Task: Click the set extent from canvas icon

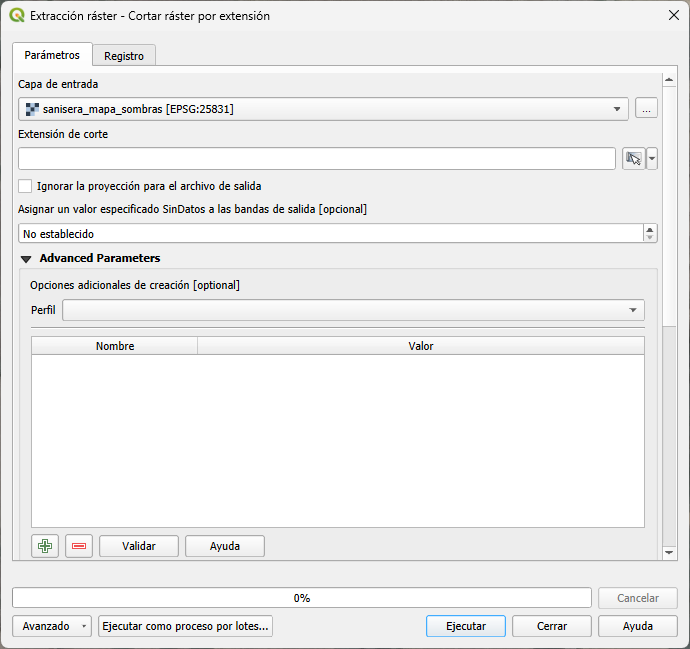Action: pyautogui.click(x=633, y=159)
